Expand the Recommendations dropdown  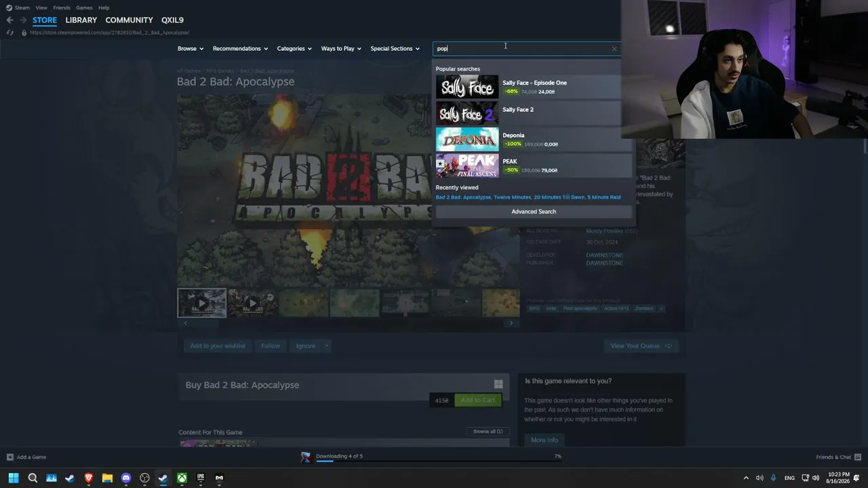point(240,49)
